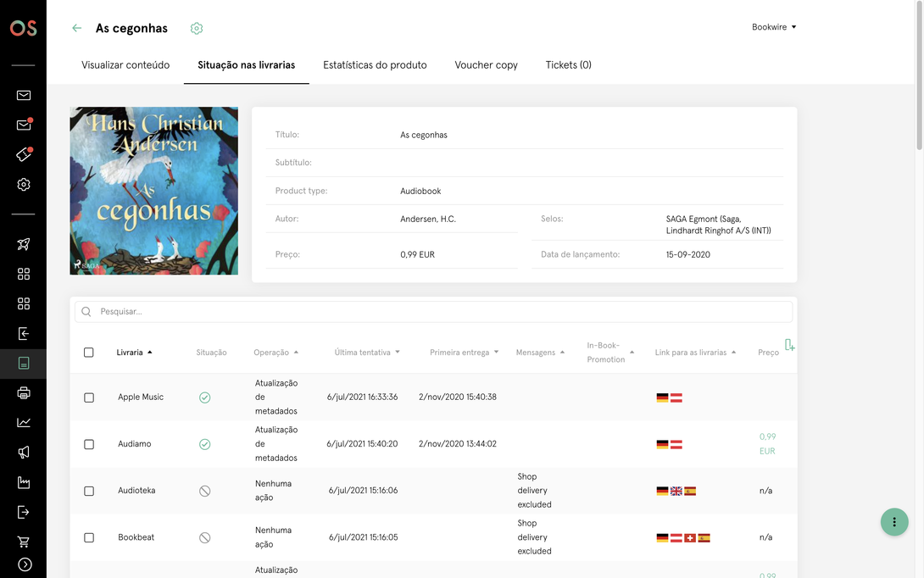
Task: Open the sidebar settings gear icon
Action: tap(24, 185)
